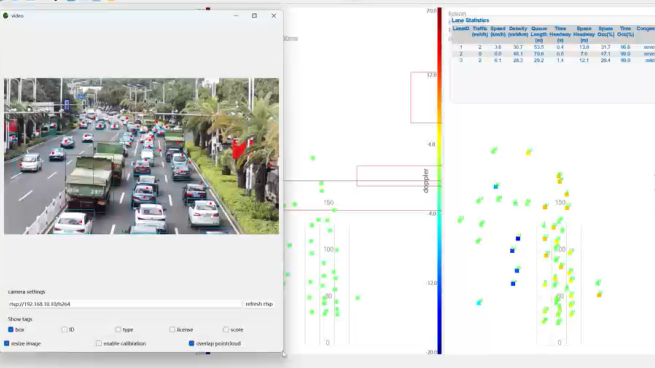Click the Space Headway column header

click(x=584, y=35)
